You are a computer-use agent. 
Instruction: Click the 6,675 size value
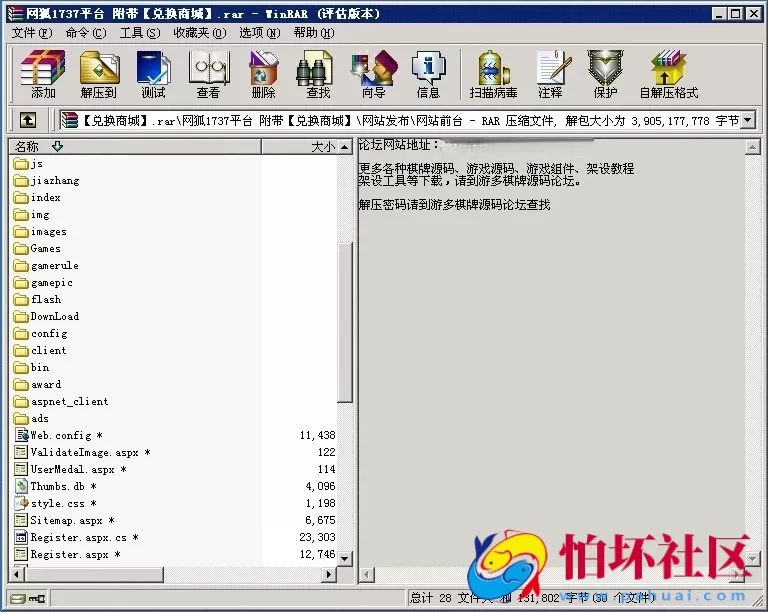tap(320, 520)
